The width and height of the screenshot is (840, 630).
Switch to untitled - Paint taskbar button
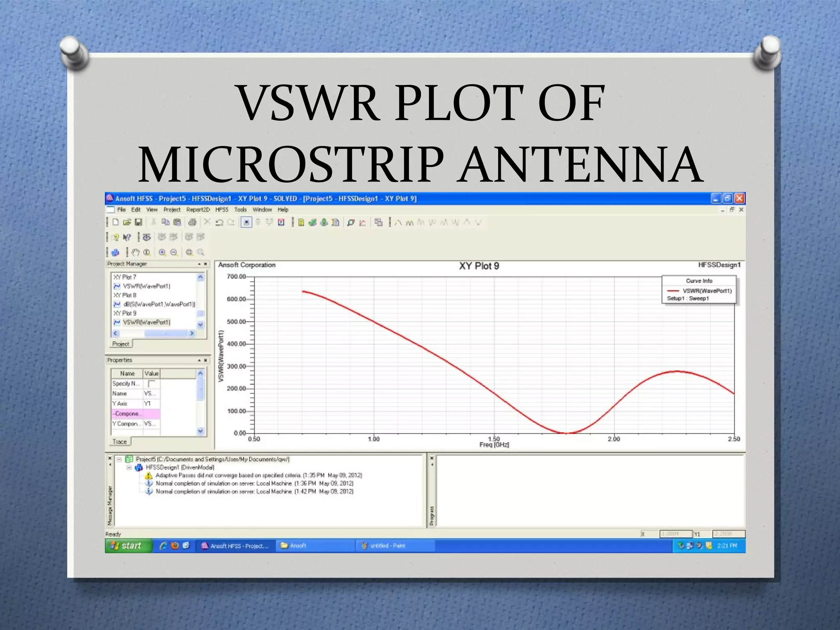pyautogui.click(x=395, y=546)
